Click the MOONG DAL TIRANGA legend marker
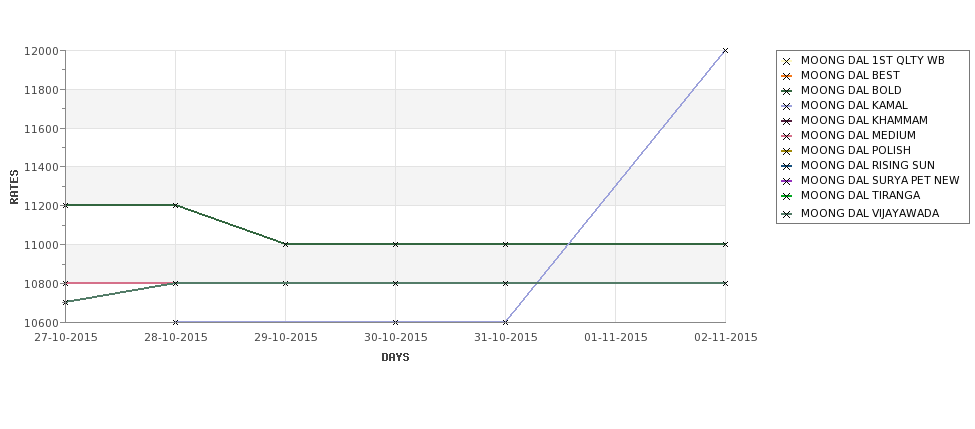The height and width of the screenshot is (429, 975). [787, 196]
